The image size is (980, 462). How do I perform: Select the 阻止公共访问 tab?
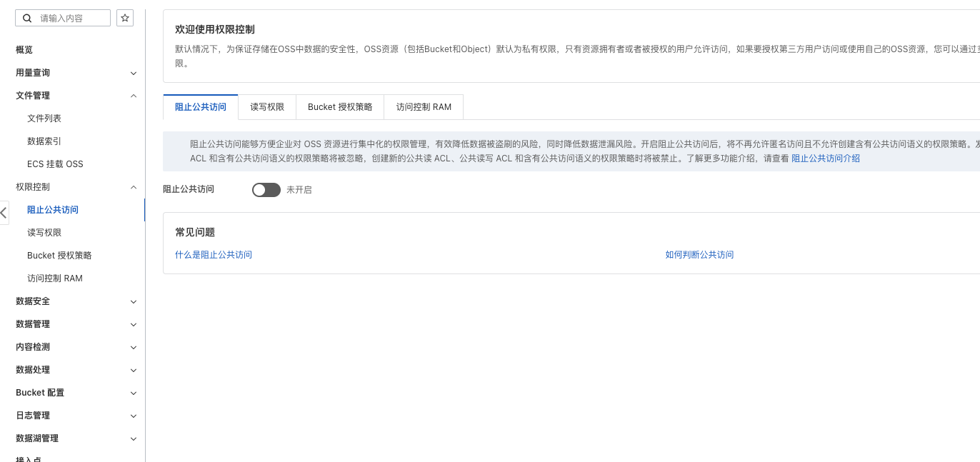pos(201,107)
